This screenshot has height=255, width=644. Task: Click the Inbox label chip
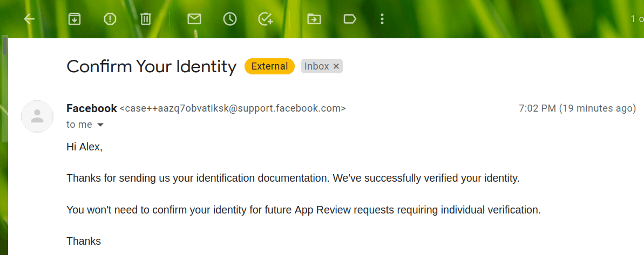click(x=317, y=66)
